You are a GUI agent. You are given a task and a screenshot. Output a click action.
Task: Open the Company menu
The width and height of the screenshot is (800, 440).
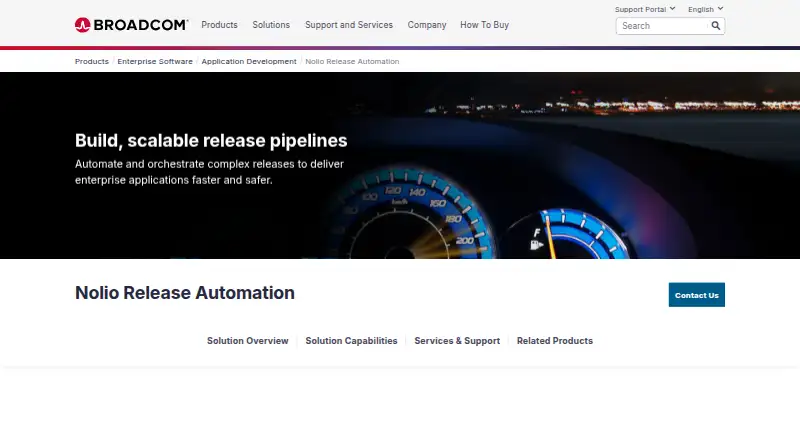(427, 25)
